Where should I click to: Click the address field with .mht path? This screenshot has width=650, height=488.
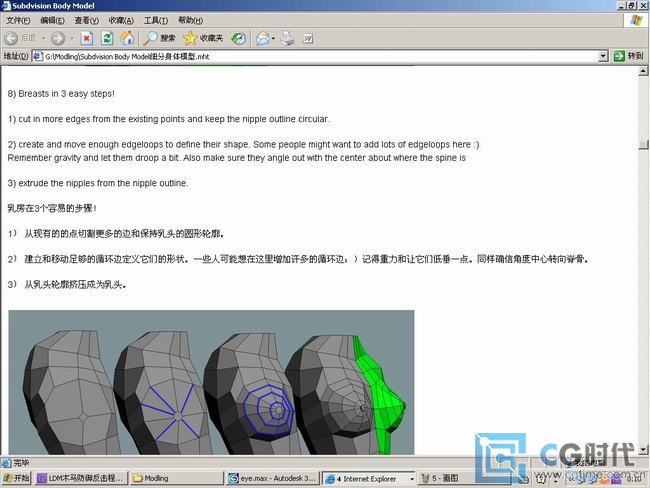coord(320,56)
